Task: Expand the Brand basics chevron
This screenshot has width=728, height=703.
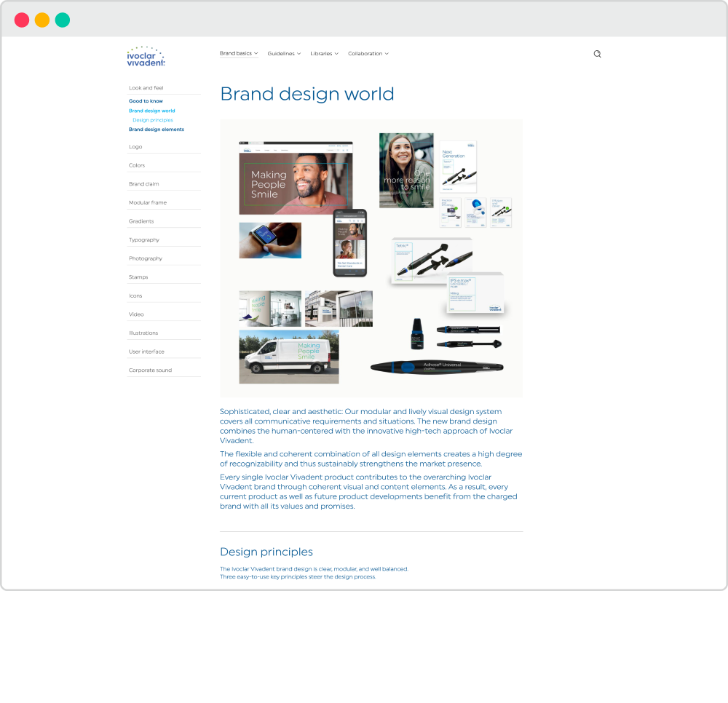Action: click(256, 53)
